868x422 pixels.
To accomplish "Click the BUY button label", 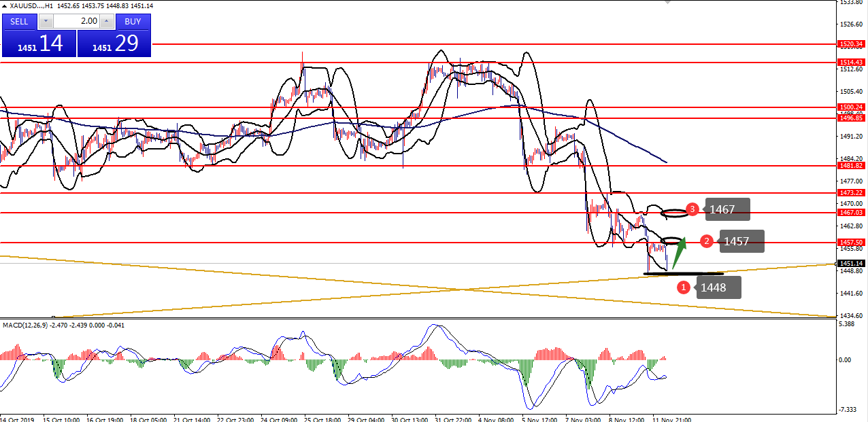I will pos(133,21).
